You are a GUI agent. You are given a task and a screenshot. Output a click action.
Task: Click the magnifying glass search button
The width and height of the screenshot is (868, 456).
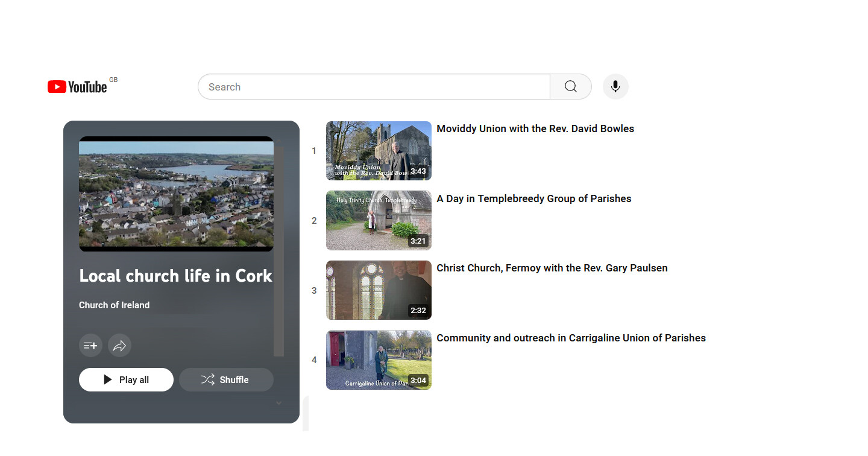tap(571, 87)
